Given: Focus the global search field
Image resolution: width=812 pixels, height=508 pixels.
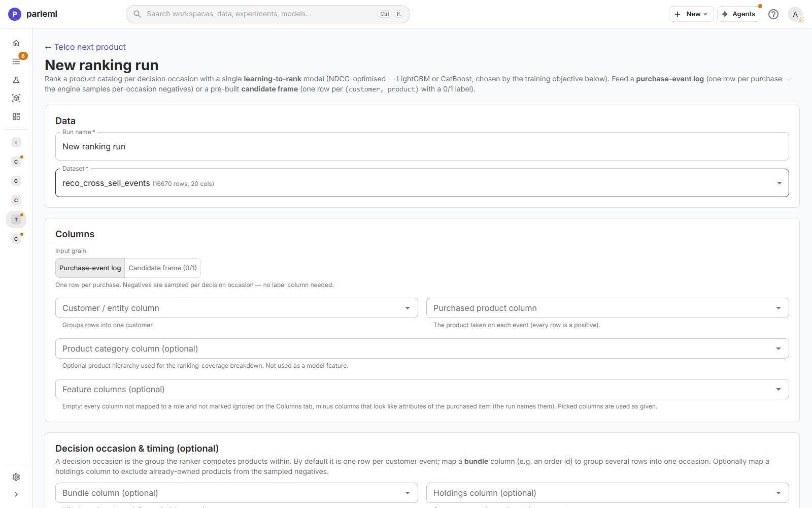Looking at the screenshot, I should [268, 14].
